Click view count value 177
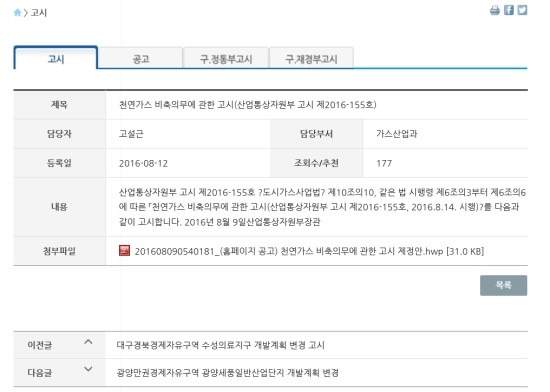This screenshot has height=392, width=550. coord(384,163)
